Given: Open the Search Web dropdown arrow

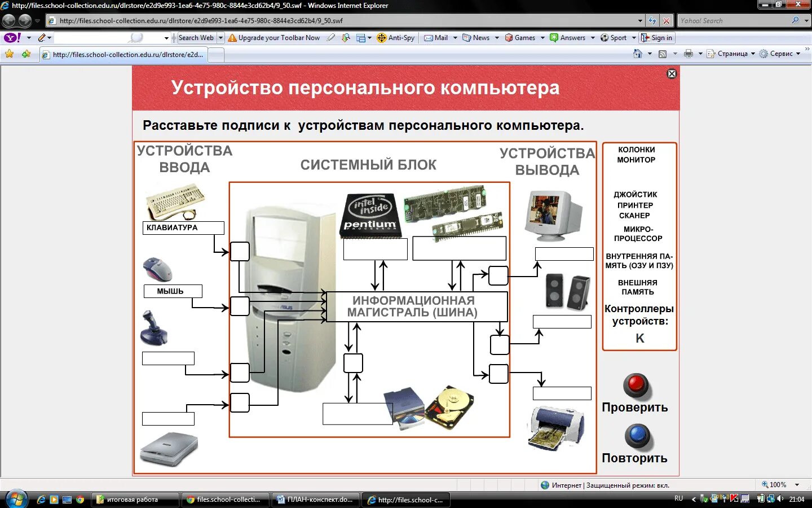Looking at the screenshot, I should coord(220,38).
